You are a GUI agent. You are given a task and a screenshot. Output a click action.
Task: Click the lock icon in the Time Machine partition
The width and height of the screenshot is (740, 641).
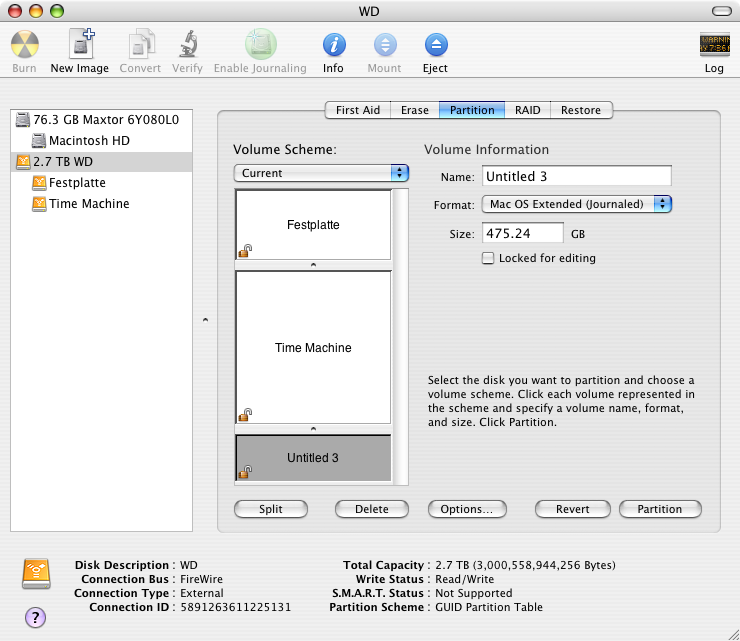[x=245, y=415]
